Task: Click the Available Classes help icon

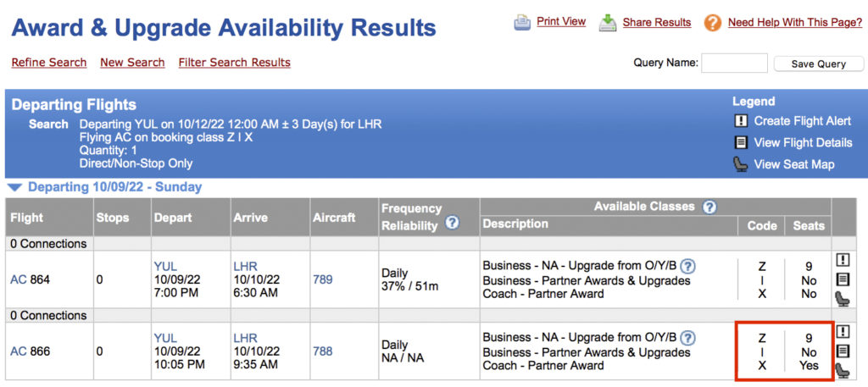Action: point(709,207)
